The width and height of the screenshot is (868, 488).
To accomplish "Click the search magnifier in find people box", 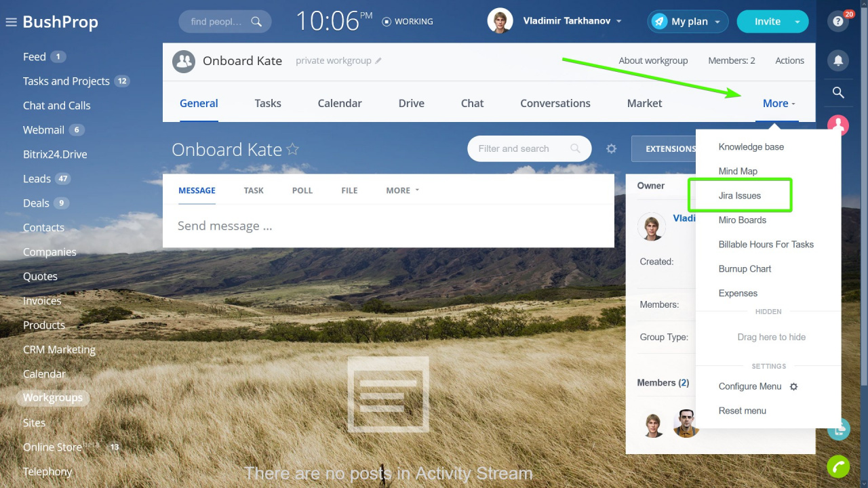I will point(256,22).
